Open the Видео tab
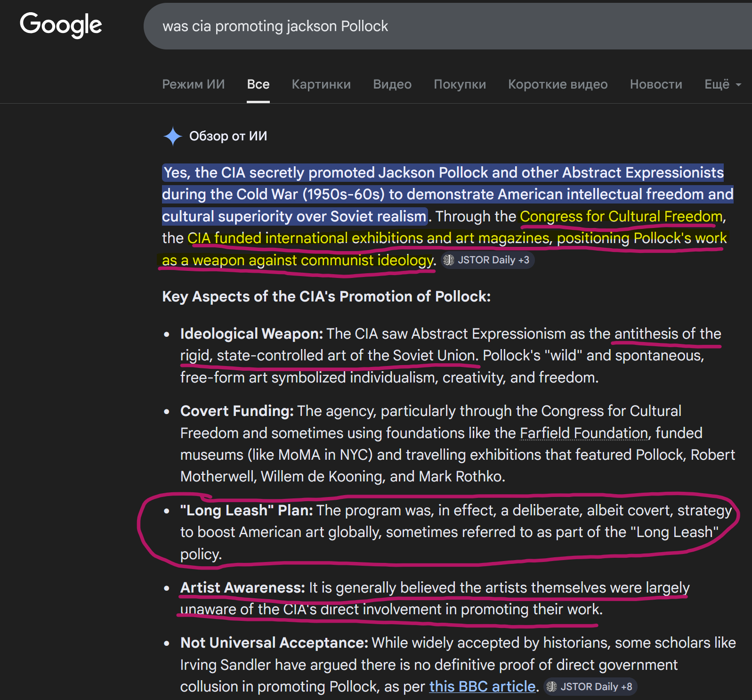The width and height of the screenshot is (752, 700). pos(392,84)
